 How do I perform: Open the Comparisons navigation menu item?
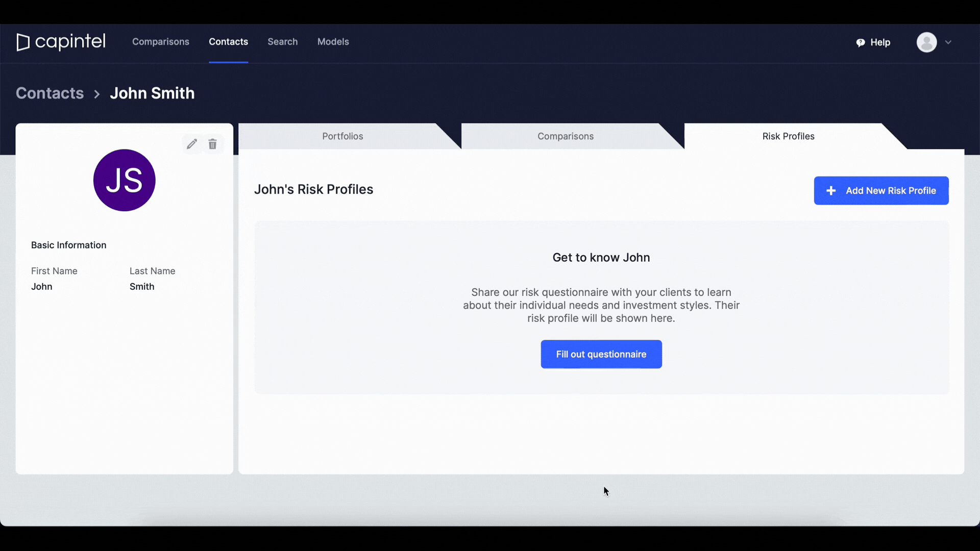[161, 42]
